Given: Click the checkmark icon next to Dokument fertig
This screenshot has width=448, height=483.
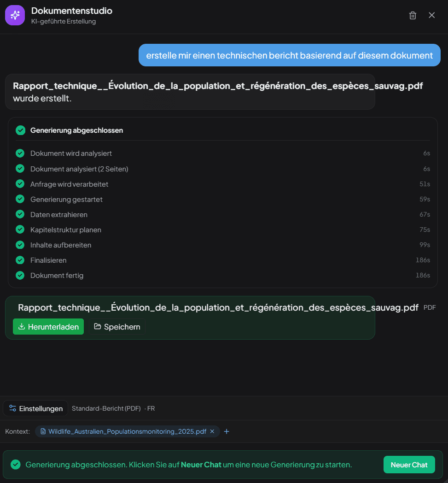Looking at the screenshot, I should 20,275.
